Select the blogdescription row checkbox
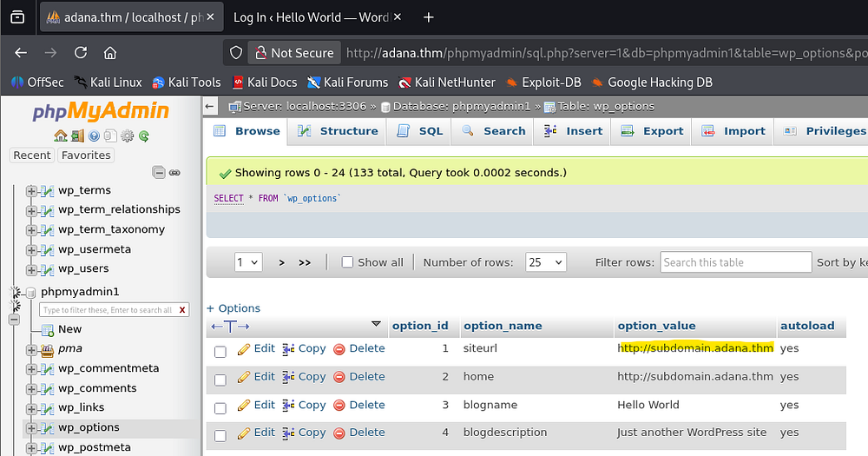Image resolution: width=868 pixels, height=456 pixels. [x=220, y=435]
